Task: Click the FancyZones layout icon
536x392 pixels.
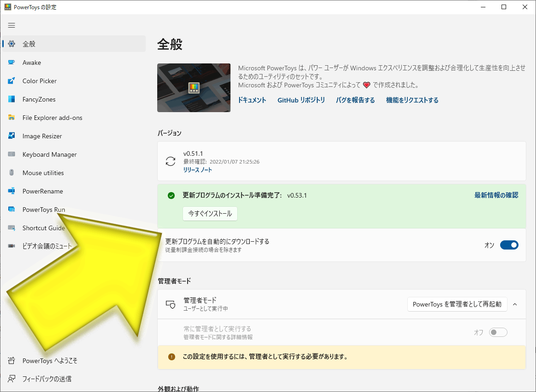Action: point(11,99)
